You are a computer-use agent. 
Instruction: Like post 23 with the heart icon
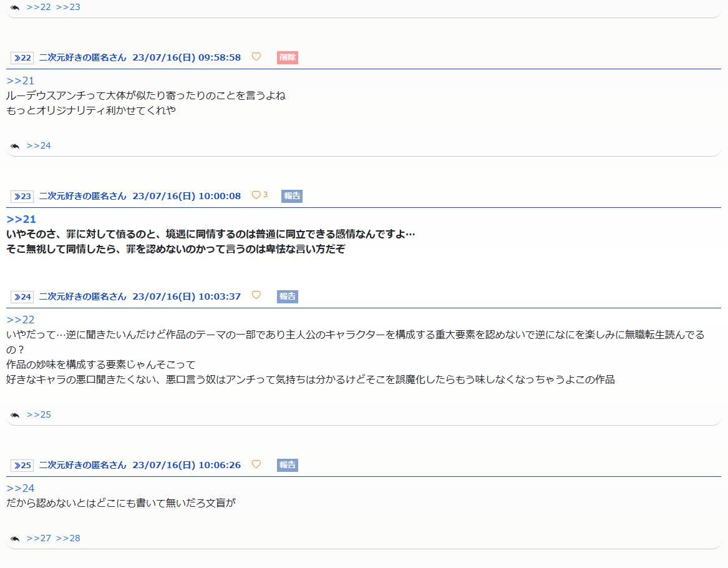(256, 195)
